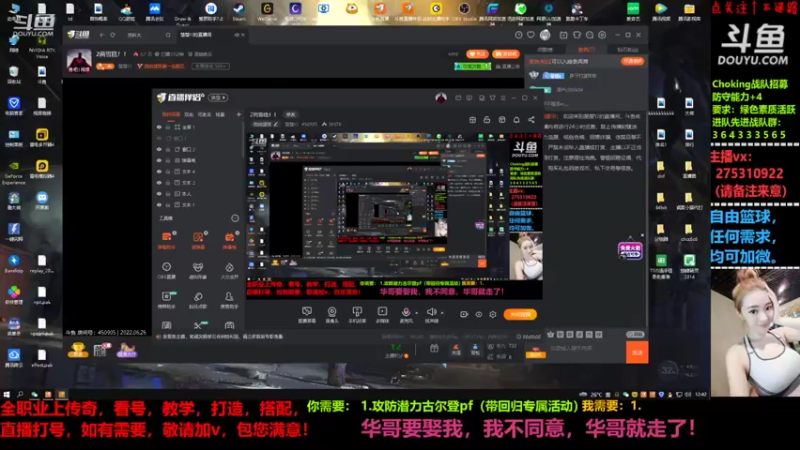The height and width of the screenshot is (450, 800).
Task: Click the third orange tool in the toolbox
Action: [x=229, y=240]
